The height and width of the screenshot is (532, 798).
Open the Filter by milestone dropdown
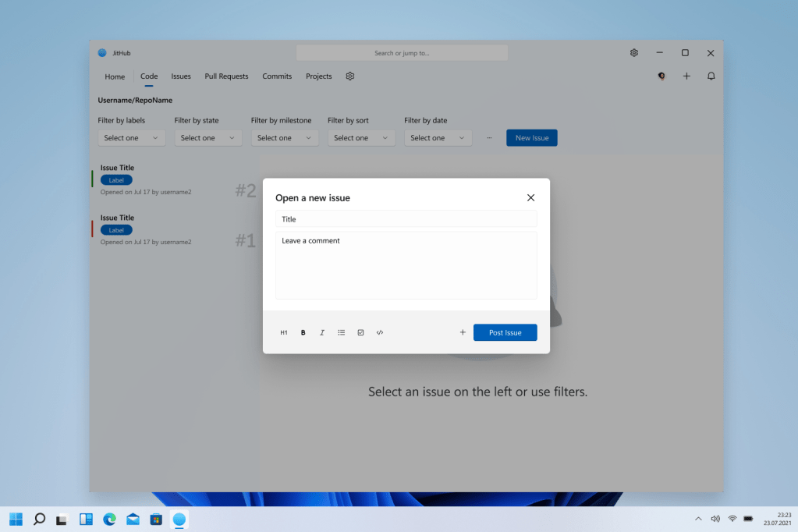pyautogui.click(x=285, y=138)
